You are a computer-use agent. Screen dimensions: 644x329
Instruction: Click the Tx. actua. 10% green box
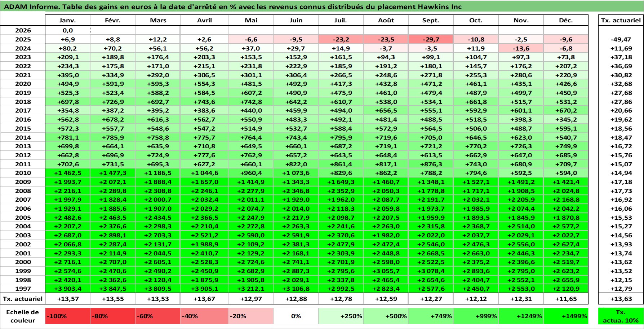tap(621, 316)
